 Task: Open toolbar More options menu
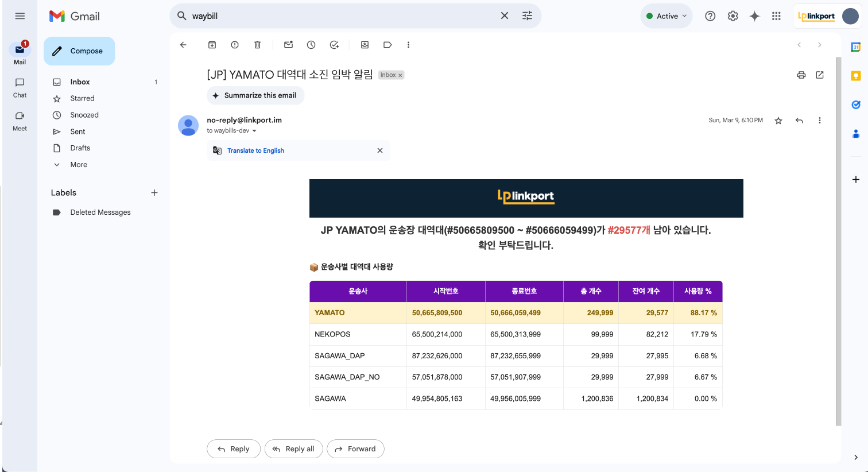408,45
